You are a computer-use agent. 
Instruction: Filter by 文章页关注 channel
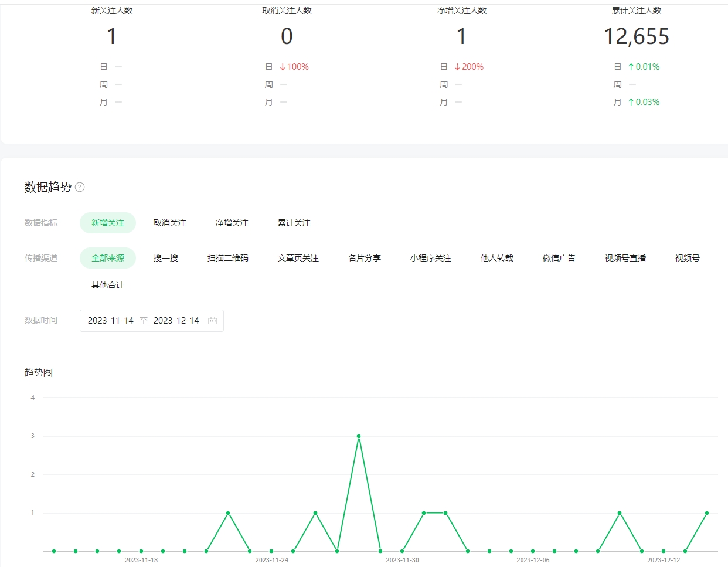coord(298,258)
